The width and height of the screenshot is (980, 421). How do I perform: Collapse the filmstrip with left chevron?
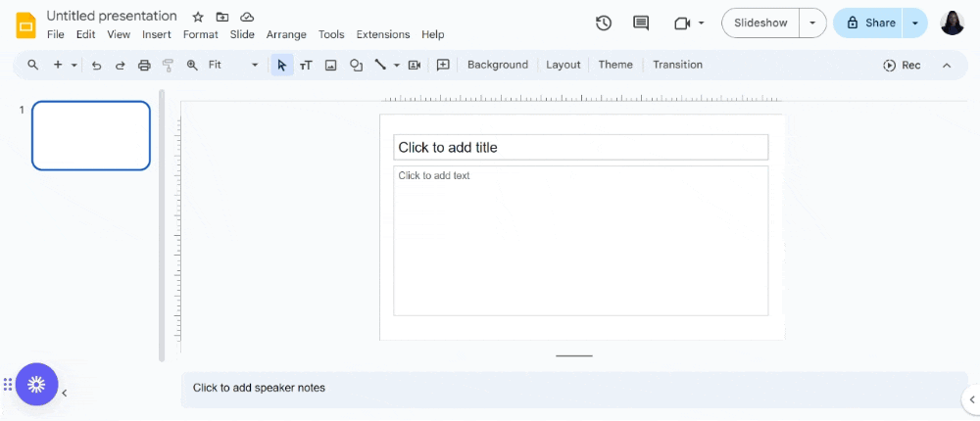65,393
